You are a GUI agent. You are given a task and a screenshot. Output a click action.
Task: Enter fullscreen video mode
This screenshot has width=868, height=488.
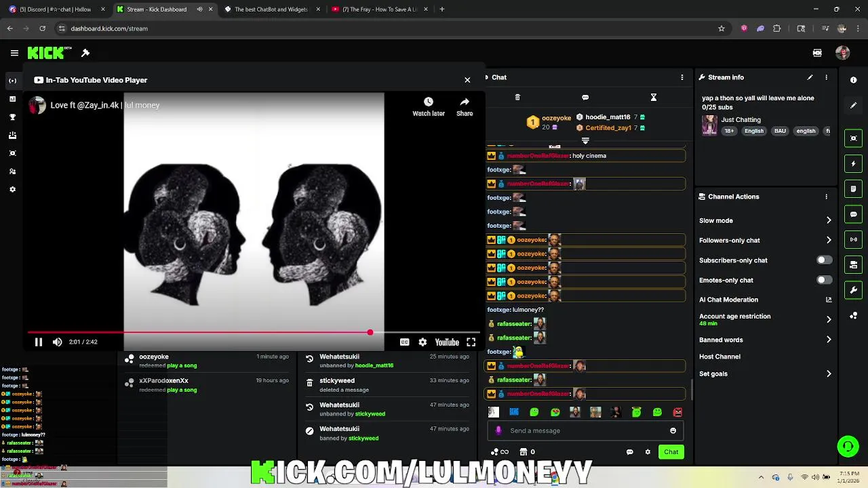tap(471, 342)
